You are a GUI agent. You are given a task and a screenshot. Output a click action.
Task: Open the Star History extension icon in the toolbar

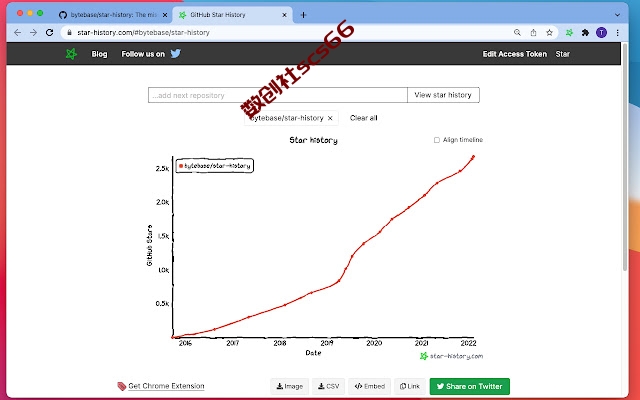[569, 33]
